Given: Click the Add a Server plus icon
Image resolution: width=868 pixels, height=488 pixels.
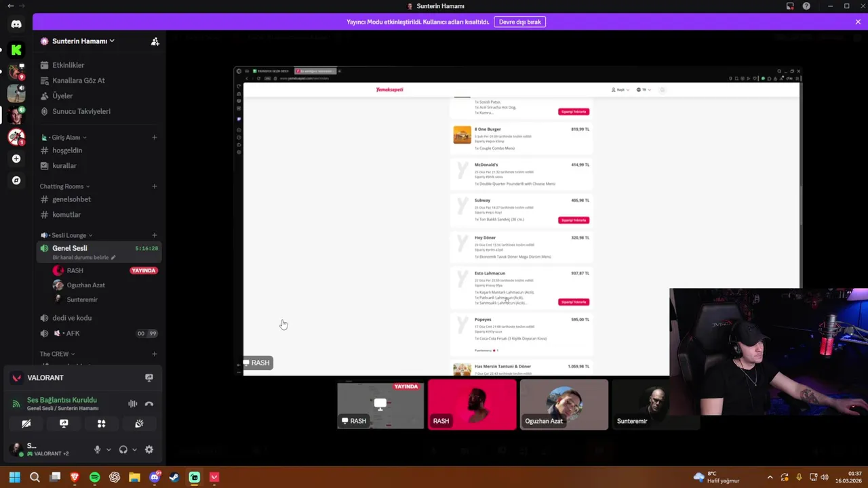Looking at the screenshot, I should click(x=16, y=159).
